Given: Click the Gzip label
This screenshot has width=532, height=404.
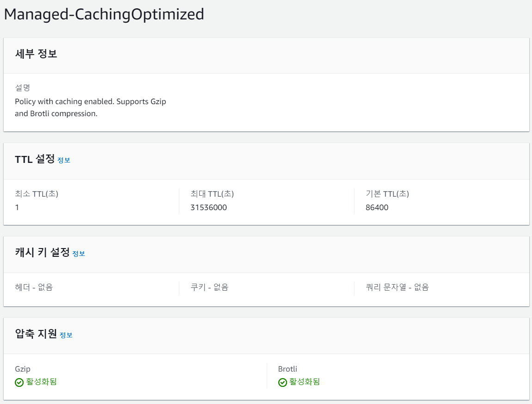Looking at the screenshot, I should pos(23,369).
